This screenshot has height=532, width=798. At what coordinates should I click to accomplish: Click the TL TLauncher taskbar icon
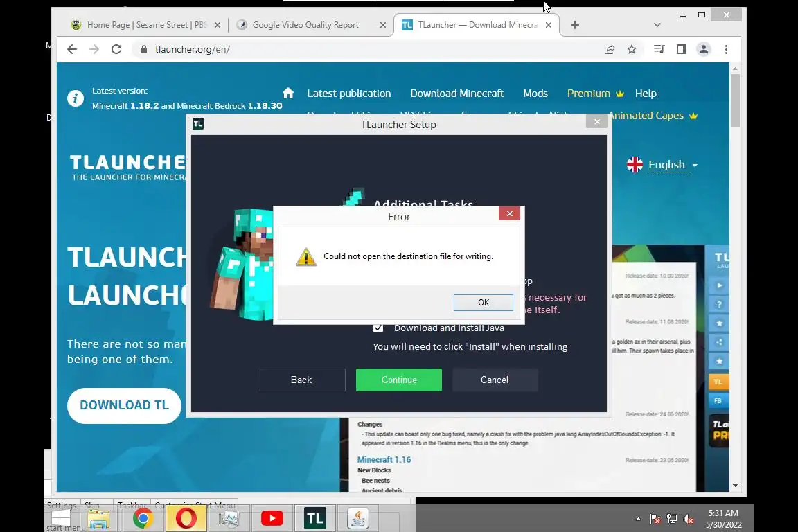click(315, 519)
